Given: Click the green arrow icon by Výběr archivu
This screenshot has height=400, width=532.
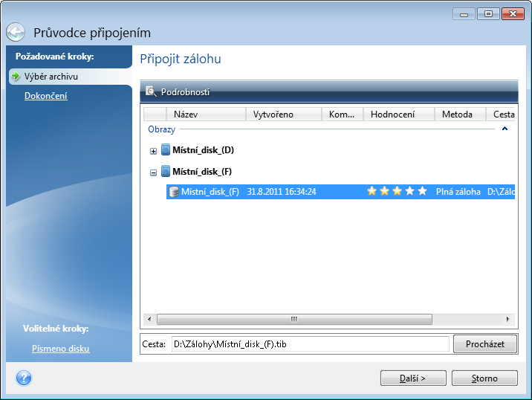Looking at the screenshot, I should (16, 76).
